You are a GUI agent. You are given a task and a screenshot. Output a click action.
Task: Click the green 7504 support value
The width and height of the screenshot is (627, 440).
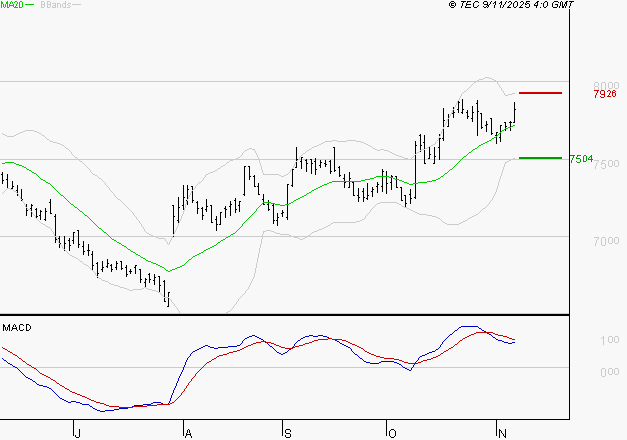click(x=581, y=159)
